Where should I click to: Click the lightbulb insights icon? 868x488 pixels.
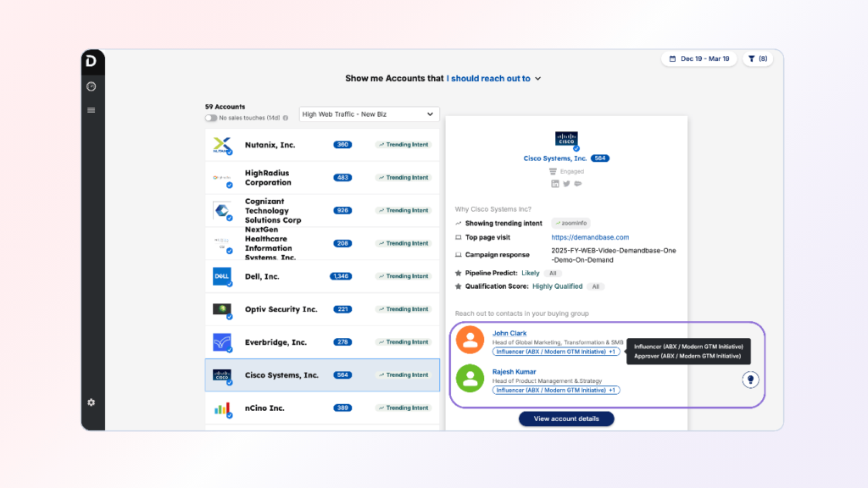(x=751, y=380)
